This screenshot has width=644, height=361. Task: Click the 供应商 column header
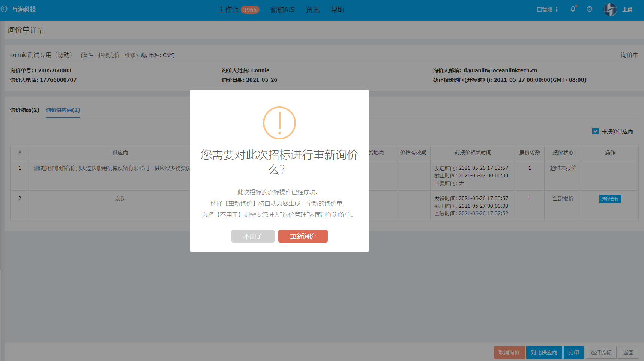(x=120, y=153)
